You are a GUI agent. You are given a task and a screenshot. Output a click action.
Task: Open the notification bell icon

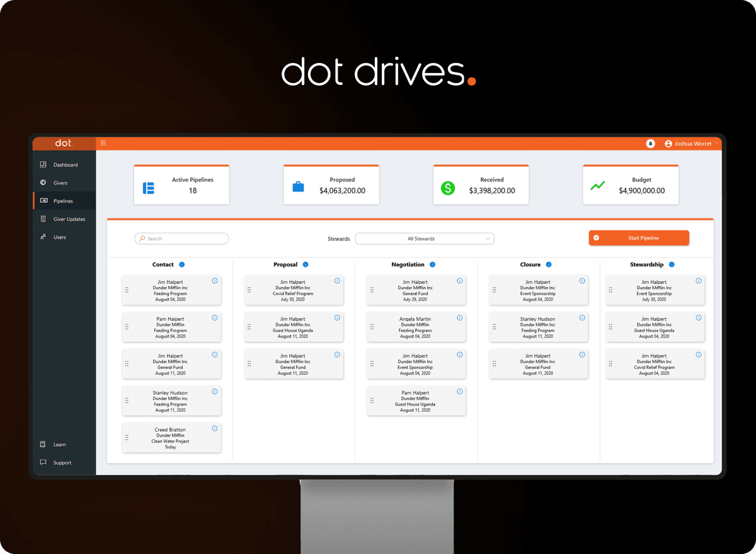pyautogui.click(x=651, y=144)
